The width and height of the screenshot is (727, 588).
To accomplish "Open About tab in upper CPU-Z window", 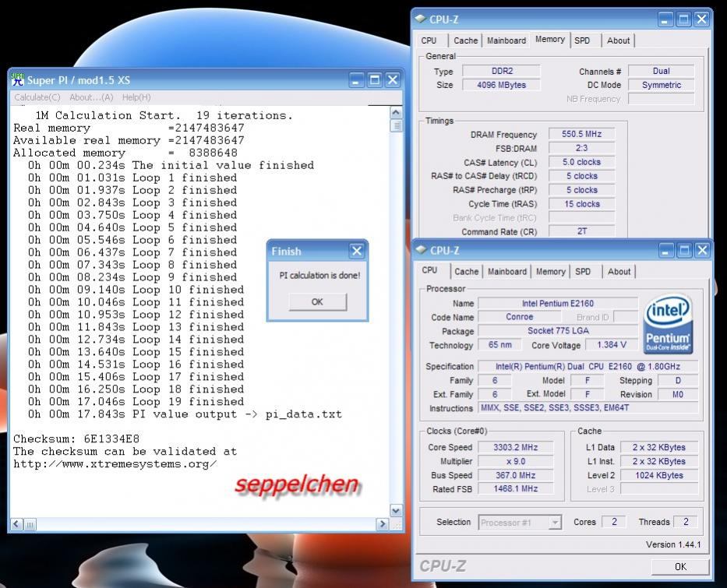I will pyautogui.click(x=619, y=40).
